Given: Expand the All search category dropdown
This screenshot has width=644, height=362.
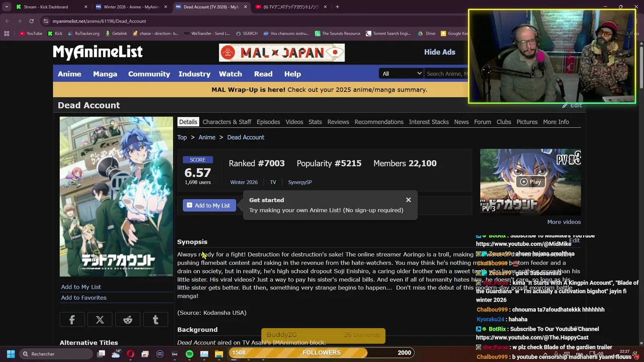Looking at the screenshot, I should tap(401, 74).
